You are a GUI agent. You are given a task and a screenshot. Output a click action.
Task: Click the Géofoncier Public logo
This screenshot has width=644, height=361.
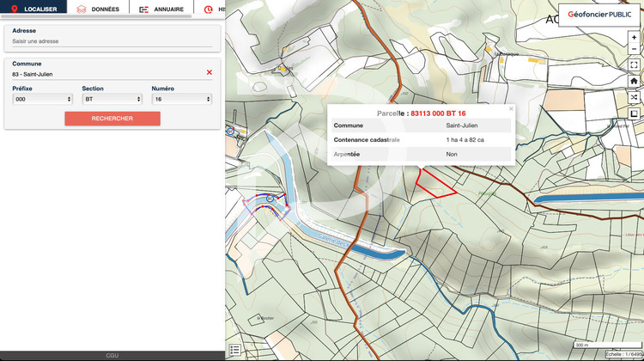point(599,15)
